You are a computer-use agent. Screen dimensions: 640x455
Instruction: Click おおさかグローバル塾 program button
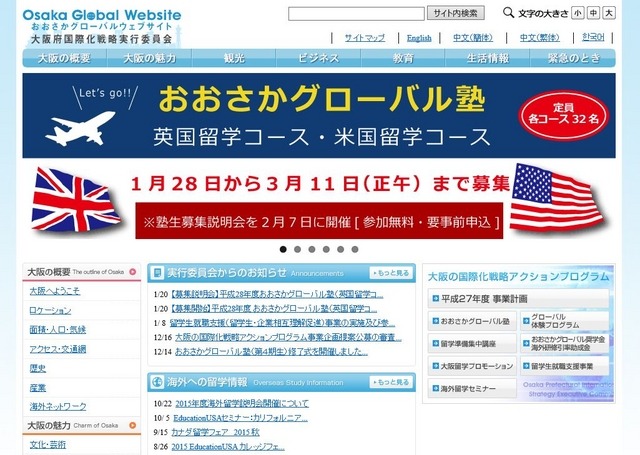tap(472, 321)
